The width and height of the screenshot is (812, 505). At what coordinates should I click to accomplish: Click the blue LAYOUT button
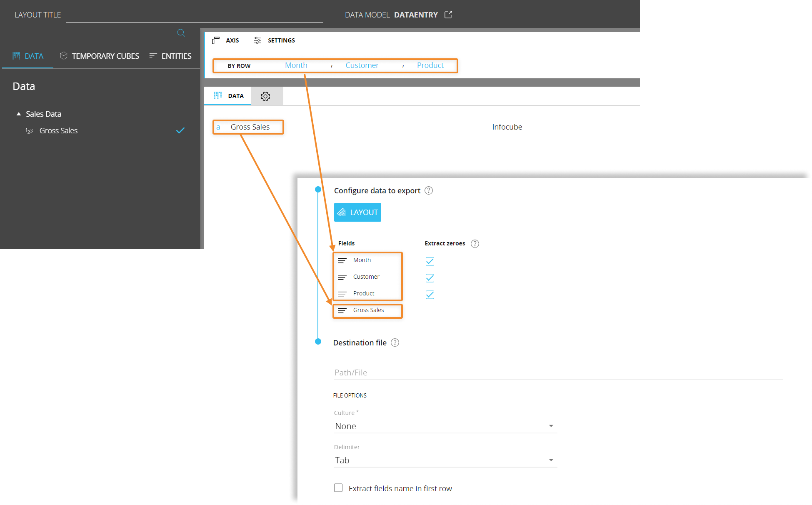(357, 212)
